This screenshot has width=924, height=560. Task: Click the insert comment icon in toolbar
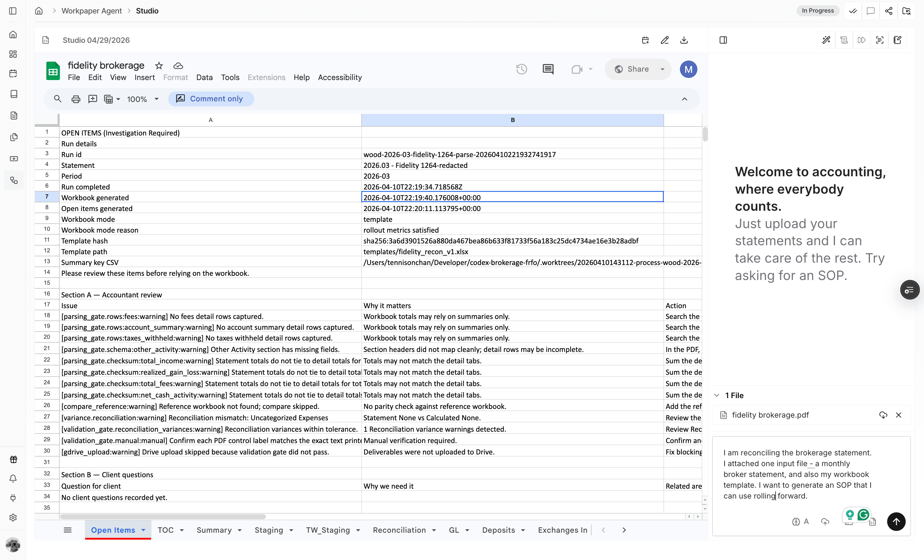[93, 99]
